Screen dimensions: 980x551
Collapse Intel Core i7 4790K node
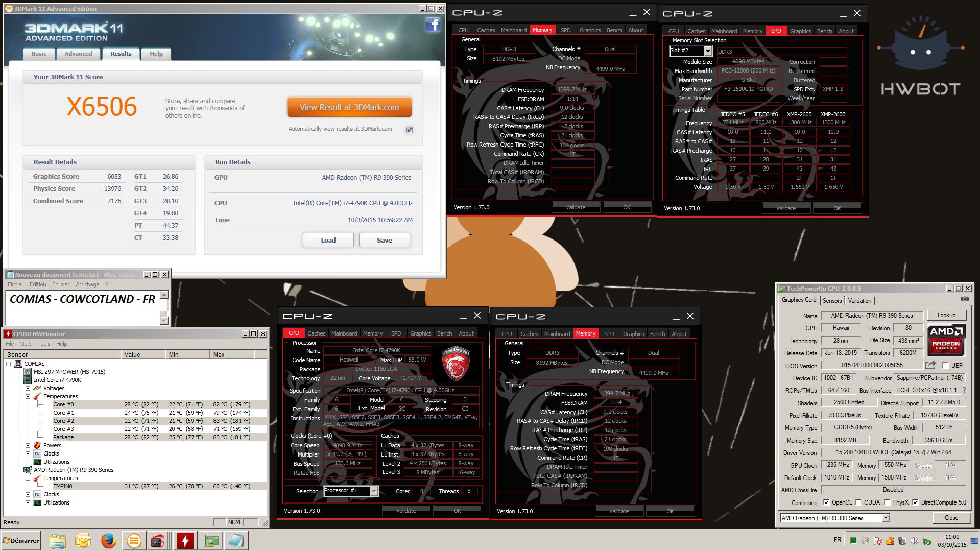coord(19,380)
